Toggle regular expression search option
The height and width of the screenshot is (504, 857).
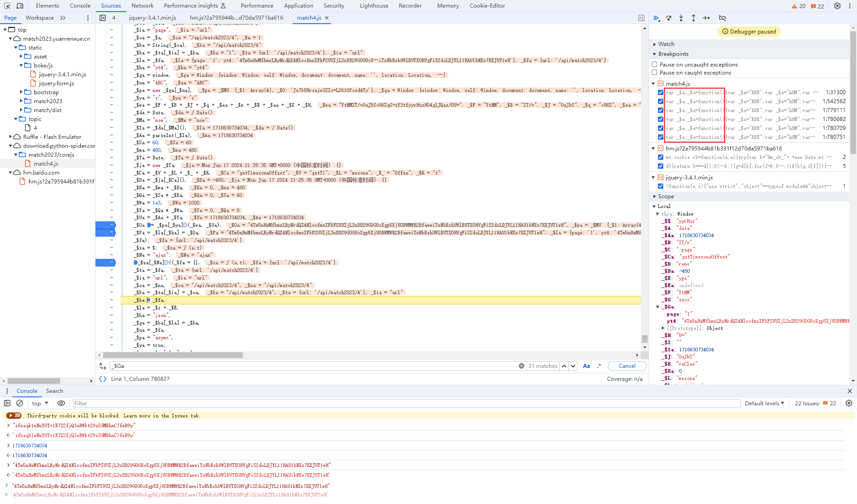(599, 366)
